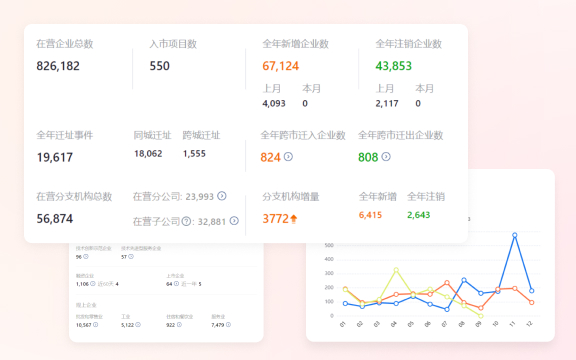Click the 全年新增 label above 6,415
The height and width of the screenshot is (360, 576).
click(378, 197)
